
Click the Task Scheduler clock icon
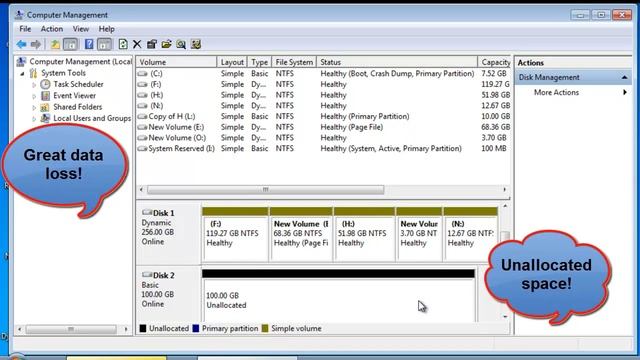[x=45, y=84]
